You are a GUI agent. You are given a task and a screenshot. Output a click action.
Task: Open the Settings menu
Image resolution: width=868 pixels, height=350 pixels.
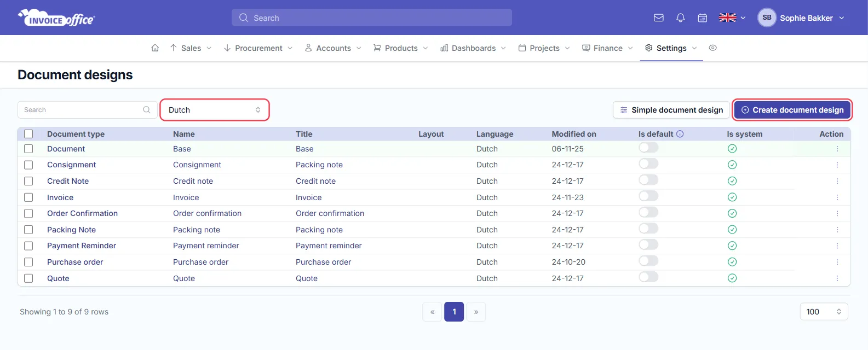(671, 48)
